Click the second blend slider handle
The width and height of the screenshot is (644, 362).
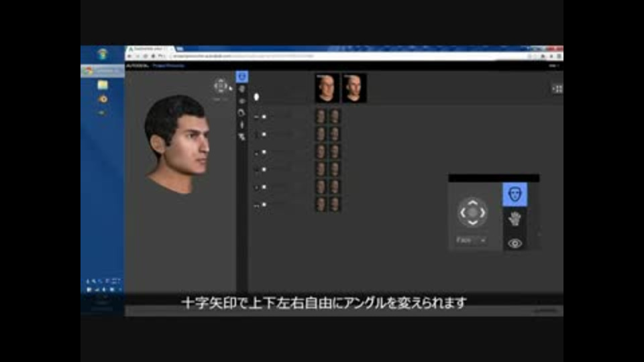(x=264, y=134)
